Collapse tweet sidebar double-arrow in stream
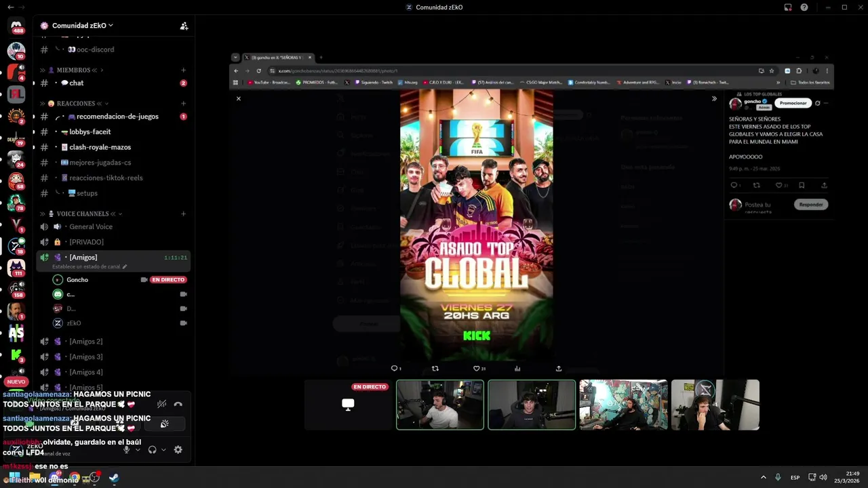Screen dimensions: 868x488 pos(714,98)
